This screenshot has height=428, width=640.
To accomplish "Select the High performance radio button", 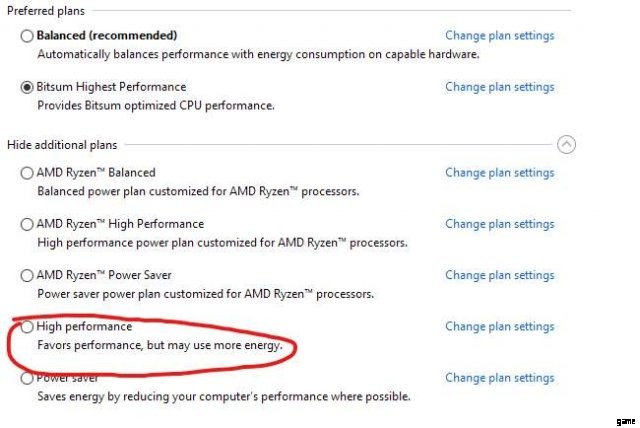I will pos(27,327).
